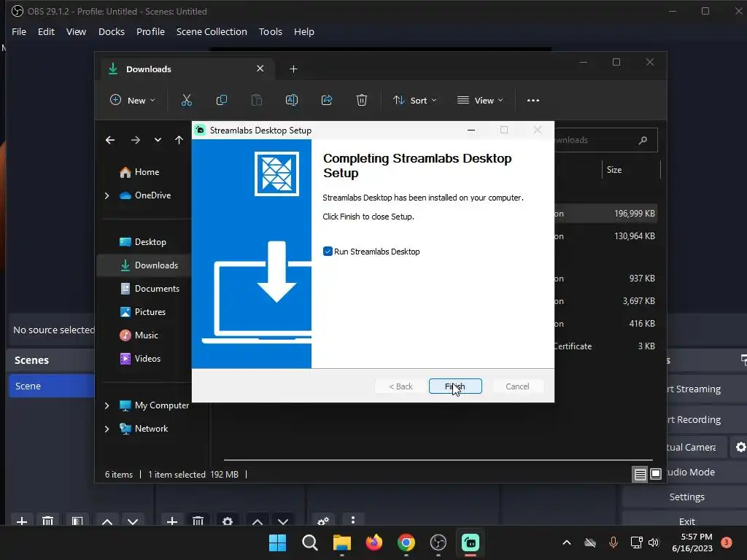Open OBS Studio from taskbar

[x=438, y=542]
